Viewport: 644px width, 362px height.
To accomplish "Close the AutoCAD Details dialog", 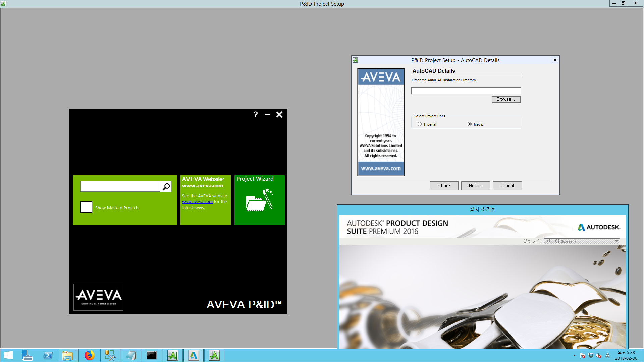I will point(555,60).
